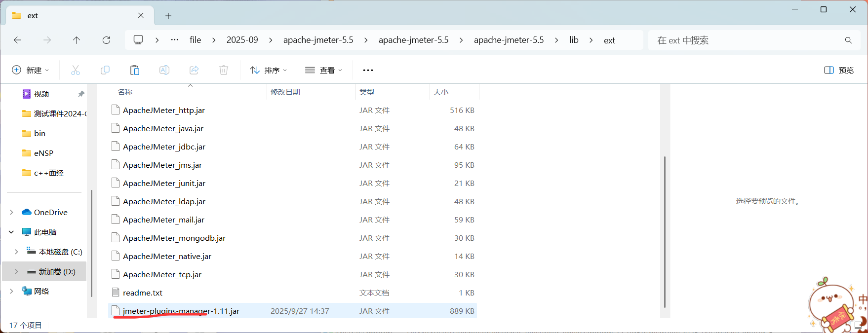Click the Rename icon in toolbar
The height and width of the screenshot is (333, 868).
pyautogui.click(x=164, y=70)
